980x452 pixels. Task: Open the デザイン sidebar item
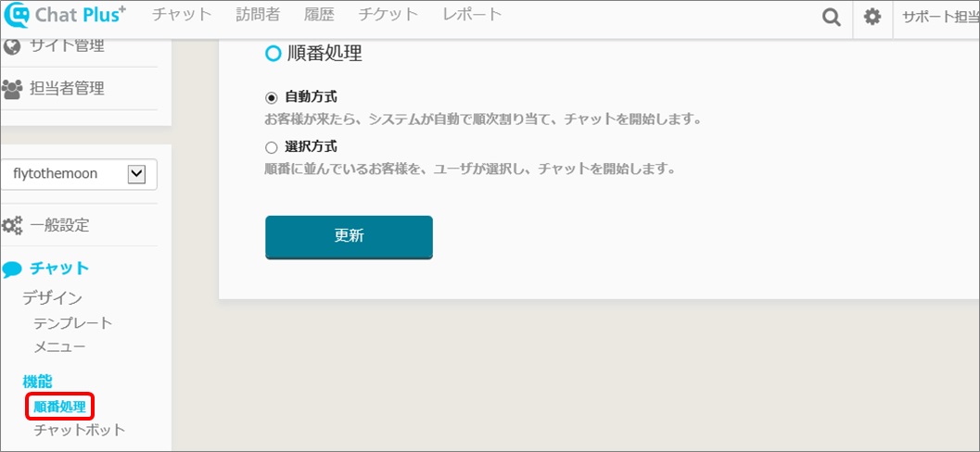click(x=53, y=298)
